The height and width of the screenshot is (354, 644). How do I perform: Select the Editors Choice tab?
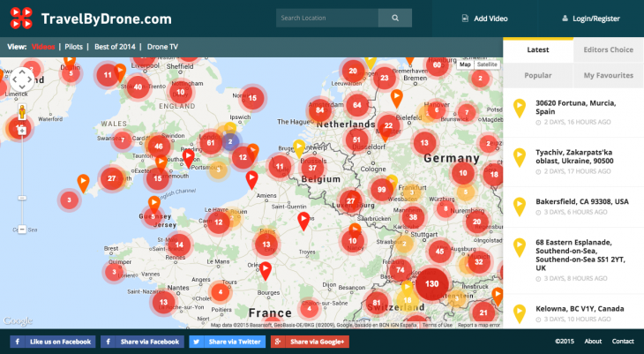pos(608,49)
